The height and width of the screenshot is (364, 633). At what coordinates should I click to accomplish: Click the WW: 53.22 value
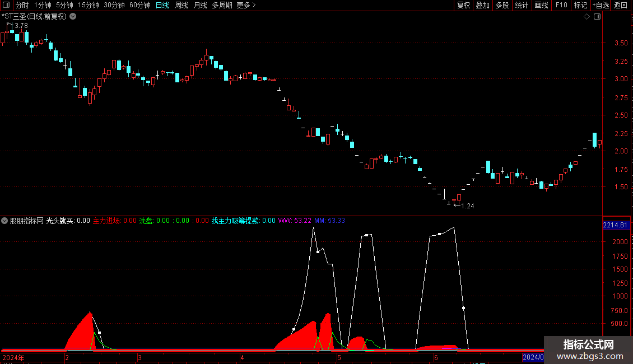coord(295,221)
